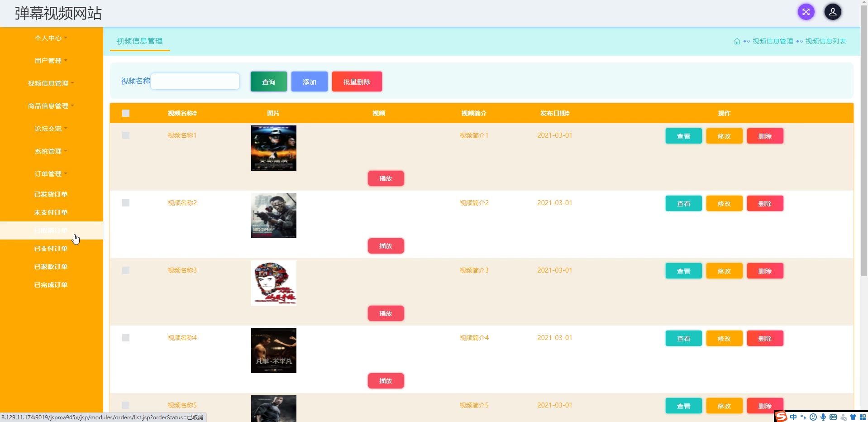This screenshot has width=868, height=422.
Task: Expand the 用户管理 sidebar menu
Action: click(51, 61)
